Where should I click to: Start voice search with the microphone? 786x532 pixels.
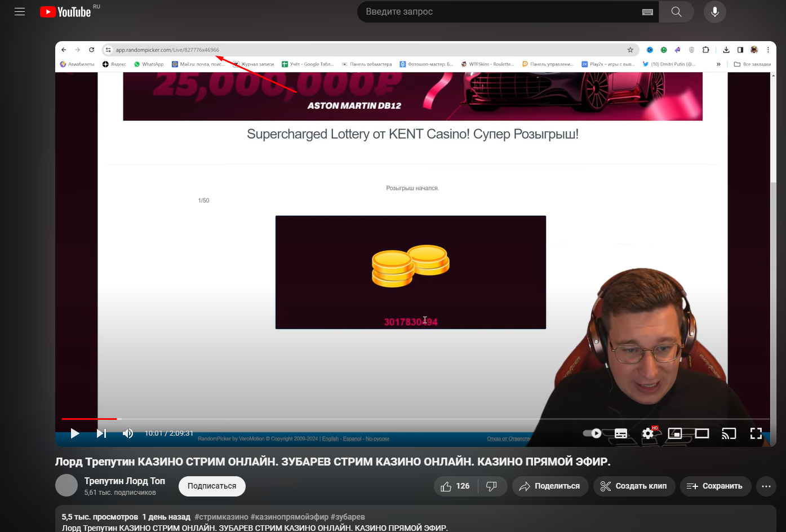click(715, 12)
